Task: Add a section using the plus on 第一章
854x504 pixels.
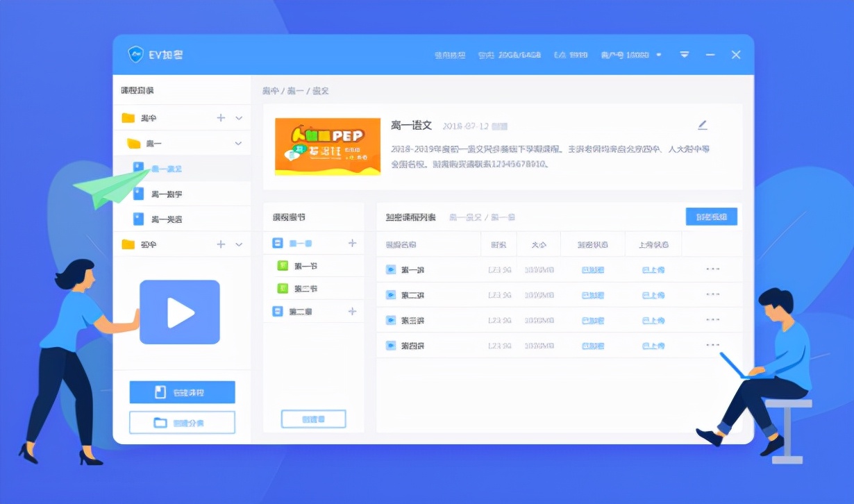Action: pos(353,242)
